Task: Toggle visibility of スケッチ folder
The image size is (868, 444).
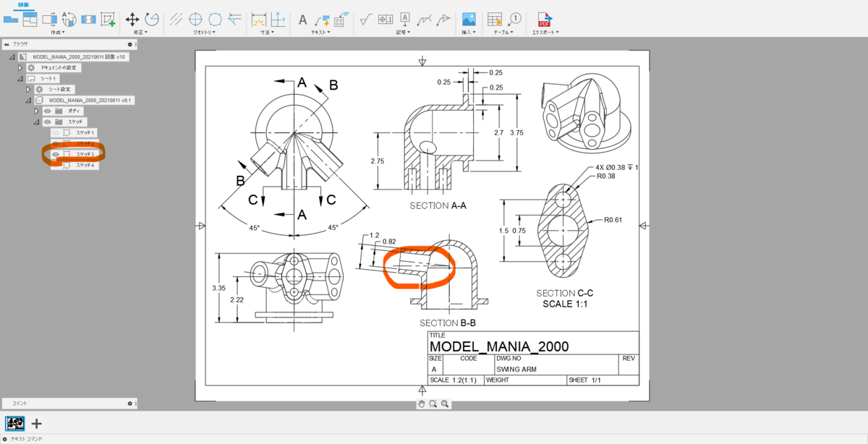Action: pyautogui.click(x=48, y=122)
